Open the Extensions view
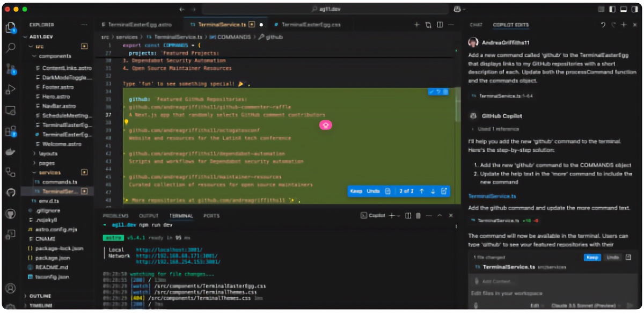 [10, 130]
